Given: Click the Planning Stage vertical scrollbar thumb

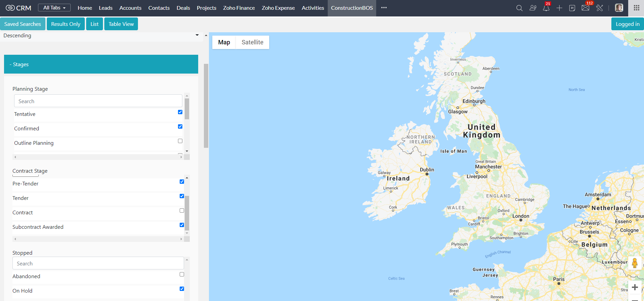Looking at the screenshot, I should click(x=187, y=109).
